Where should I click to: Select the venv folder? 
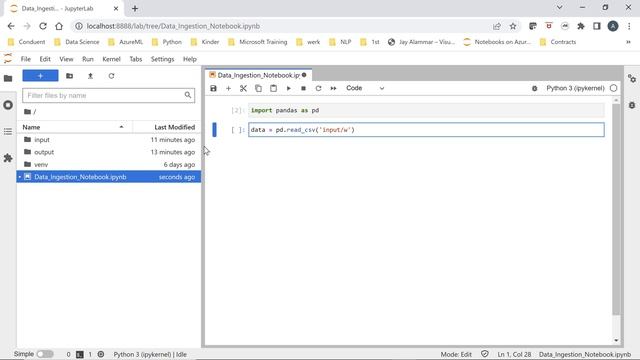pyautogui.click(x=109, y=164)
